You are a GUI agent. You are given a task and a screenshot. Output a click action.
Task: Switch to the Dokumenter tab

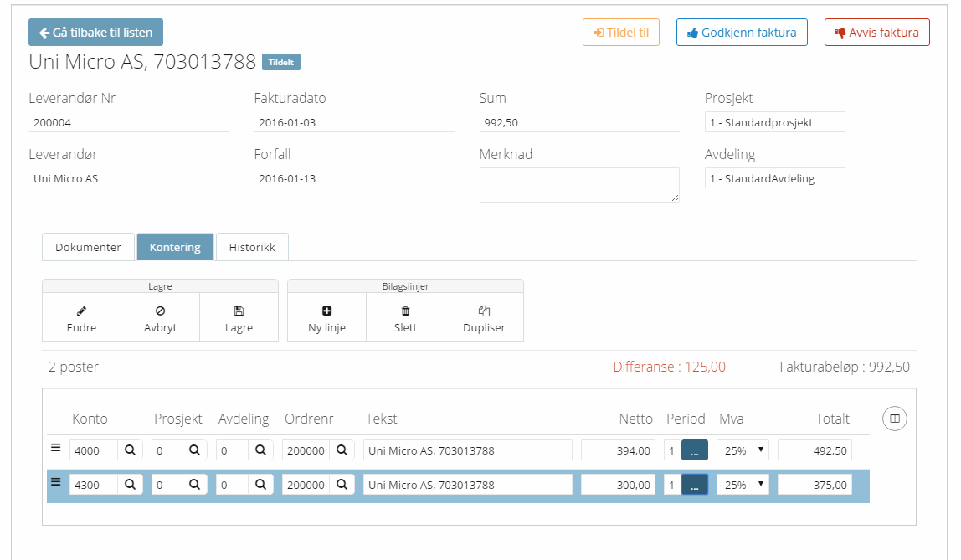point(88,247)
